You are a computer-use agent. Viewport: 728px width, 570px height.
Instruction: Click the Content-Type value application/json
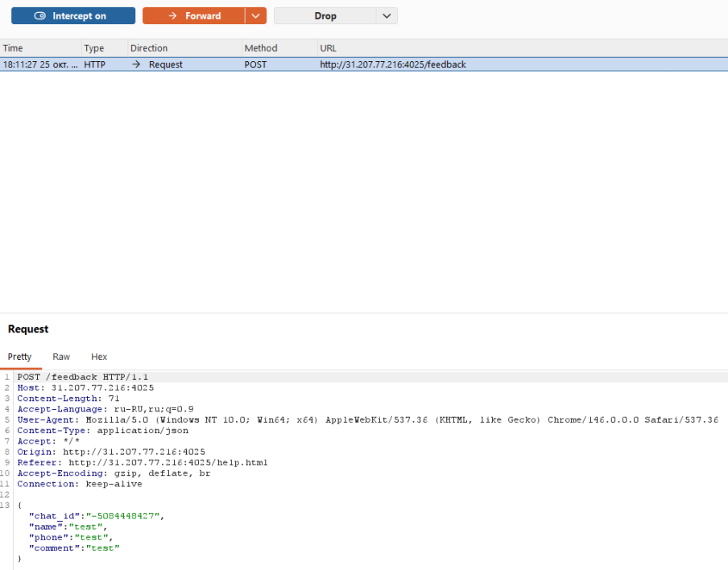click(143, 430)
